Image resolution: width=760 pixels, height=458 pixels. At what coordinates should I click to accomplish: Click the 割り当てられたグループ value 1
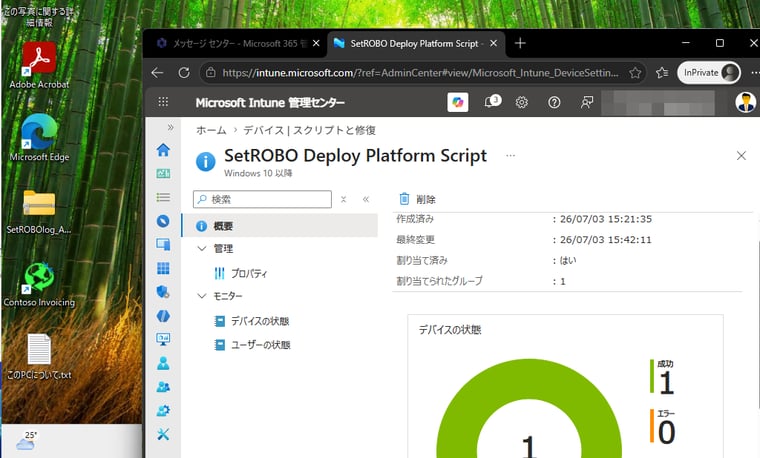(563, 281)
